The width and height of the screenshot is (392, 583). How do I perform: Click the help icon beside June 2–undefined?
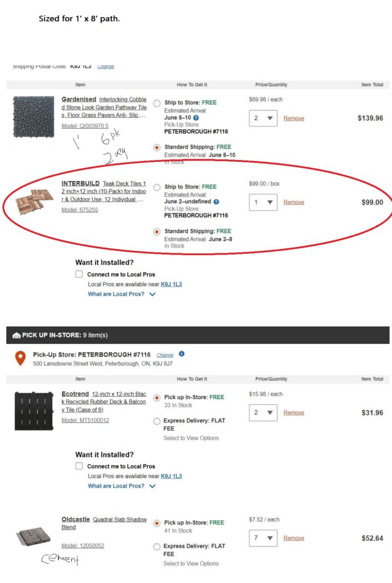[x=216, y=202]
